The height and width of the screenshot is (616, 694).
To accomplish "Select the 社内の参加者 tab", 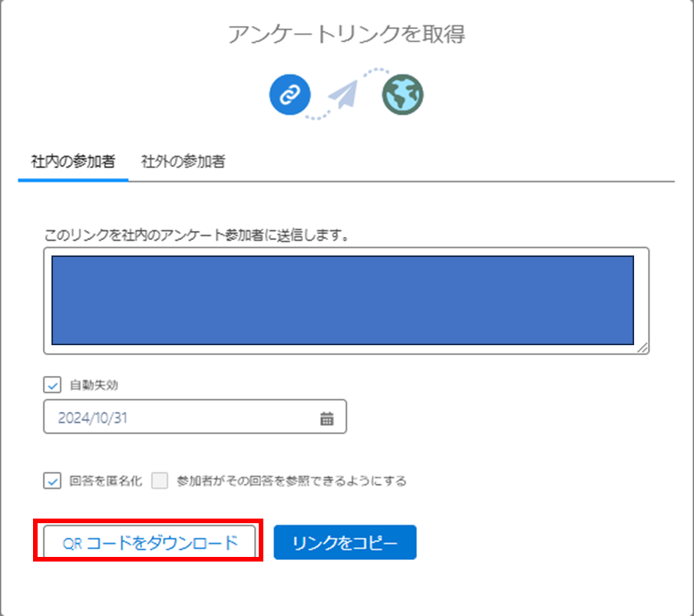I will click(71, 163).
